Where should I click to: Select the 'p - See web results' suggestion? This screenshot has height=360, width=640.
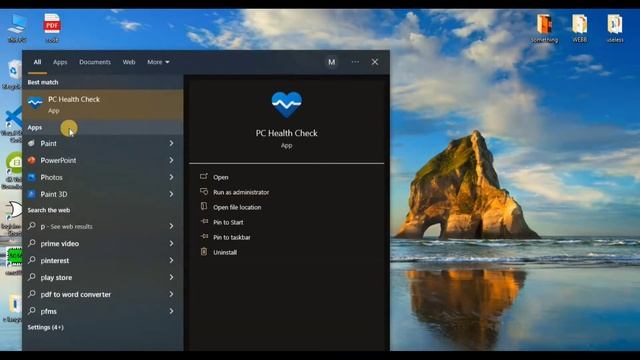pyautogui.click(x=103, y=226)
